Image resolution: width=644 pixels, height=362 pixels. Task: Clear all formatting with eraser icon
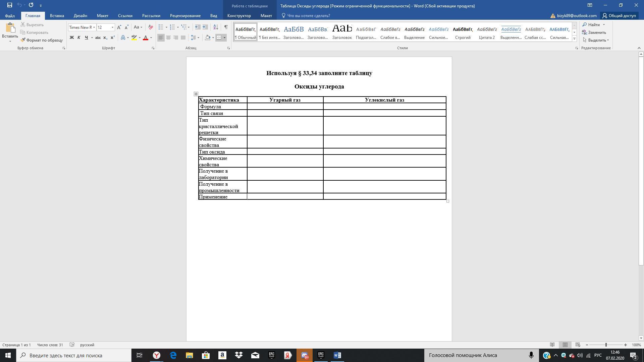[x=151, y=27]
